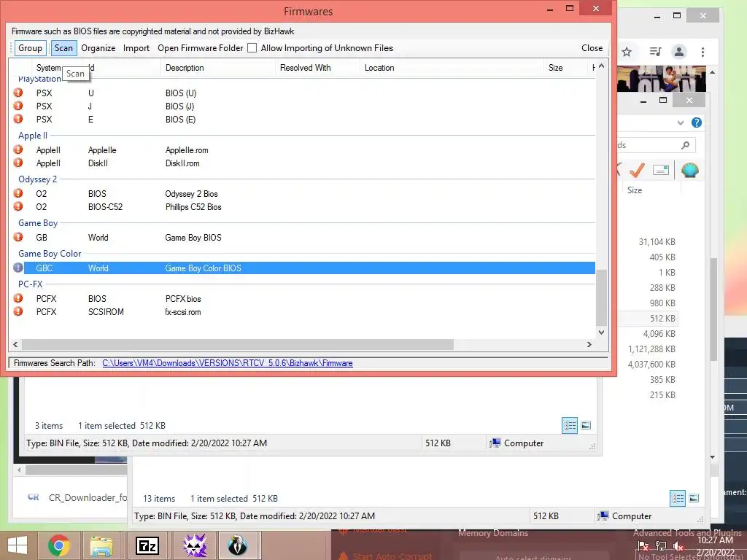Click the firmware list horizontal scrollbar thumb
Screen dimensions: 747x560
[x=238, y=344]
